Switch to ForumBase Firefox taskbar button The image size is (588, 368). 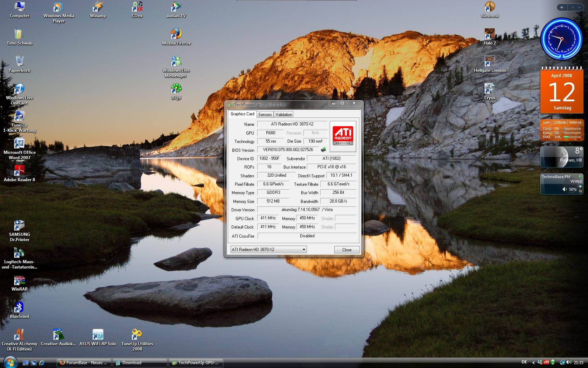pyautogui.click(x=84, y=363)
